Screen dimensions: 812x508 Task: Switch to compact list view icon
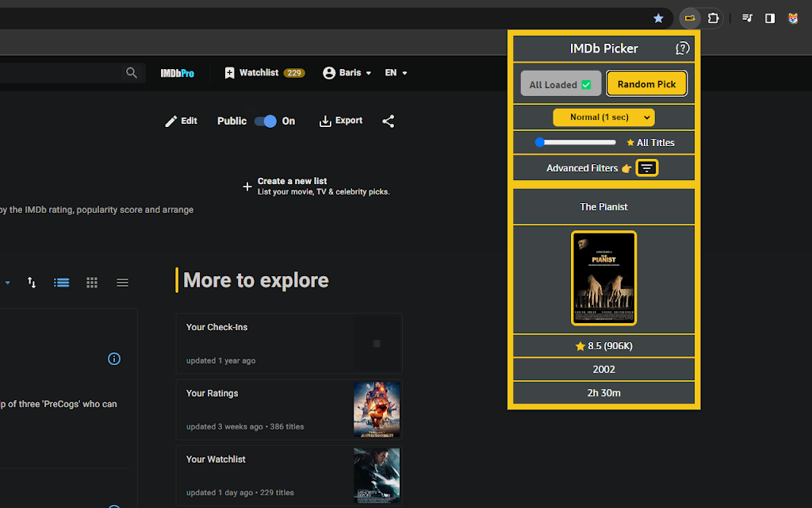[x=122, y=283]
